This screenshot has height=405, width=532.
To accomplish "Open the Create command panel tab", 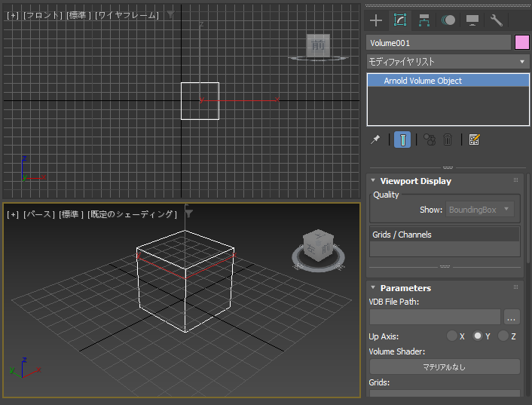I will pyautogui.click(x=376, y=20).
